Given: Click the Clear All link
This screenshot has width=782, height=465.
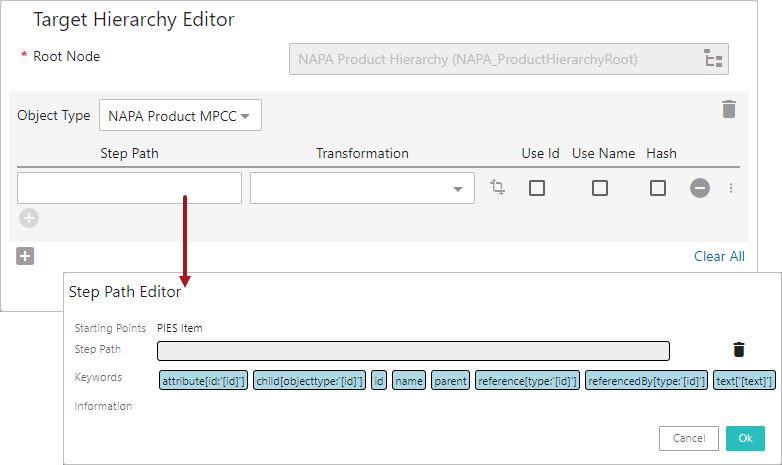Looking at the screenshot, I should pyautogui.click(x=719, y=256).
